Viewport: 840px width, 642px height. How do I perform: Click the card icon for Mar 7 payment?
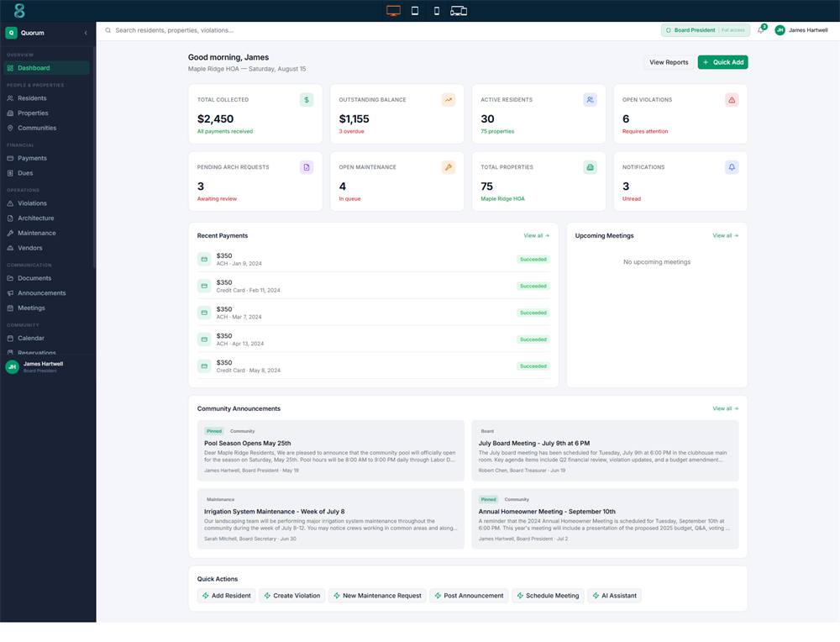click(204, 313)
